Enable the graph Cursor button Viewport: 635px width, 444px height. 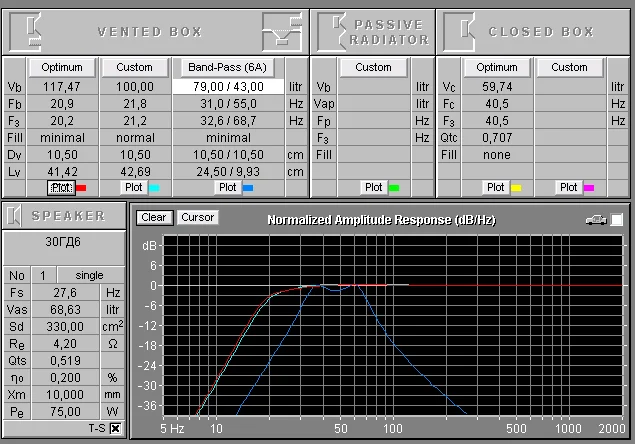[197, 217]
